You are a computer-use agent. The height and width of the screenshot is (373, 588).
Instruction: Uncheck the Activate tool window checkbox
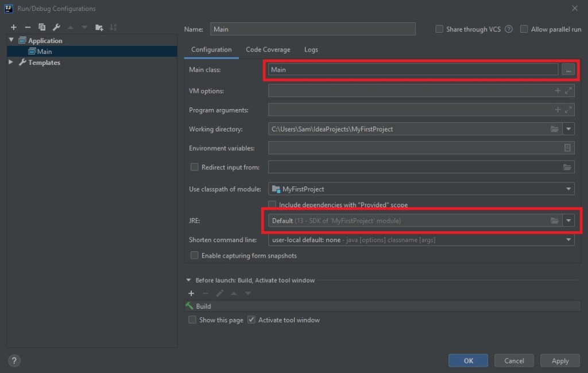coord(251,320)
